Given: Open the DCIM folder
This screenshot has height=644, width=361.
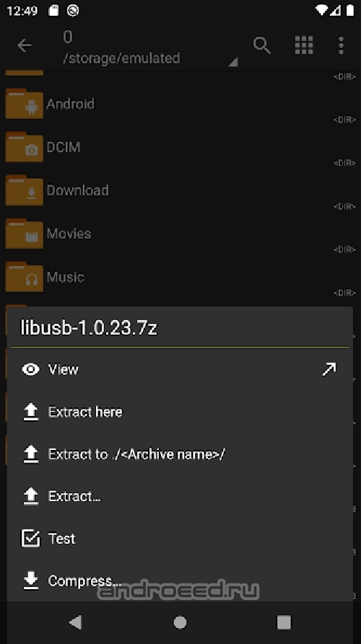Looking at the screenshot, I should [x=180, y=147].
